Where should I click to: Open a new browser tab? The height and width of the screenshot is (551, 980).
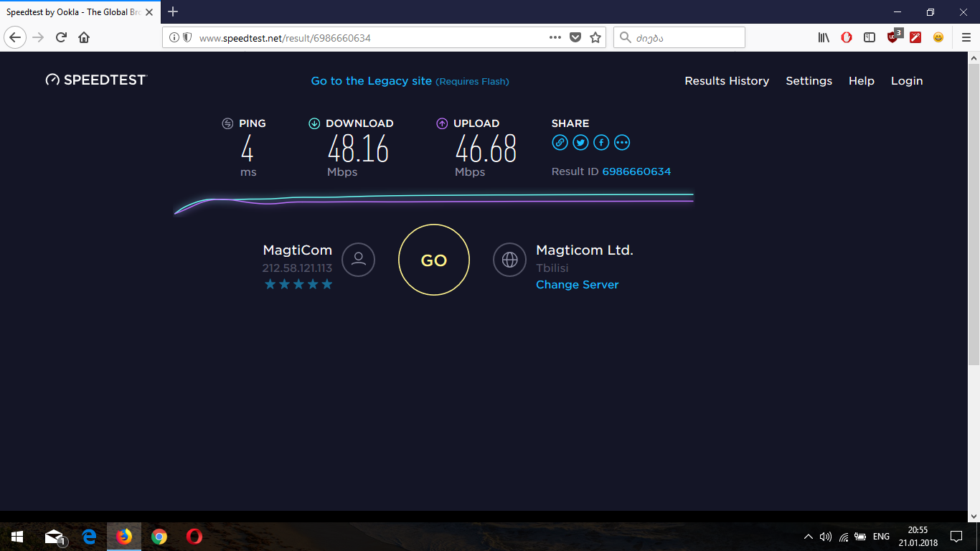click(x=173, y=11)
